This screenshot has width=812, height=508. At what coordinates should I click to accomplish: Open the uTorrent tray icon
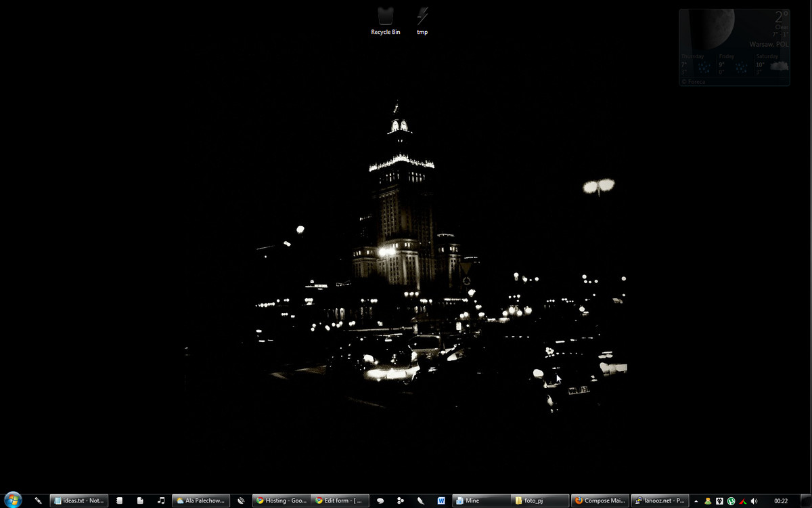click(731, 501)
